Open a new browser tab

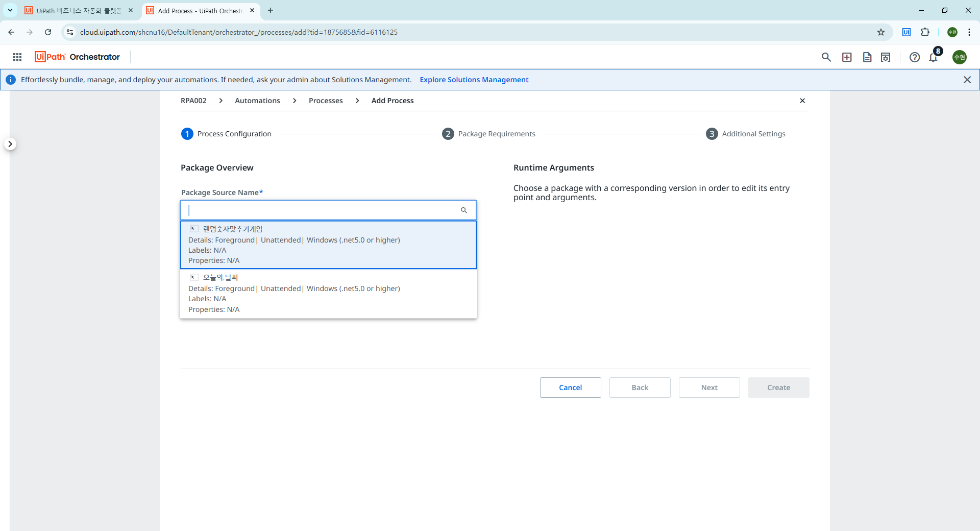[271, 10]
